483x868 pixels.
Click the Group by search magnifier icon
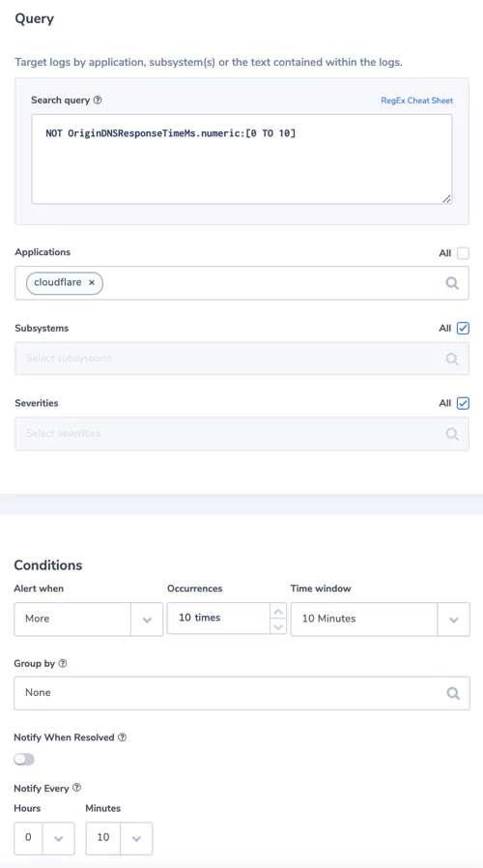tap(453, 693)
